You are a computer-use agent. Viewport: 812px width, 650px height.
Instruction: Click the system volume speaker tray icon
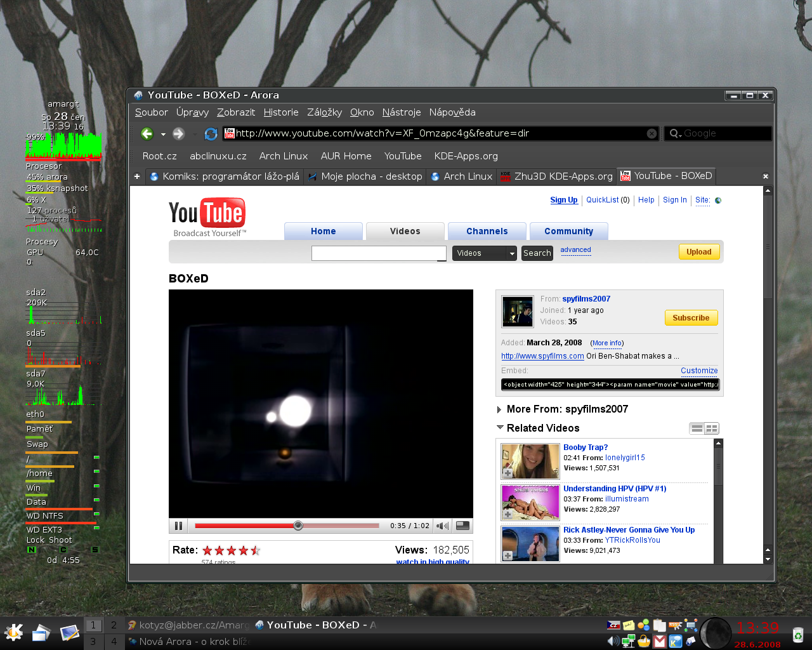pyautogui.click(x=613, y=641)
